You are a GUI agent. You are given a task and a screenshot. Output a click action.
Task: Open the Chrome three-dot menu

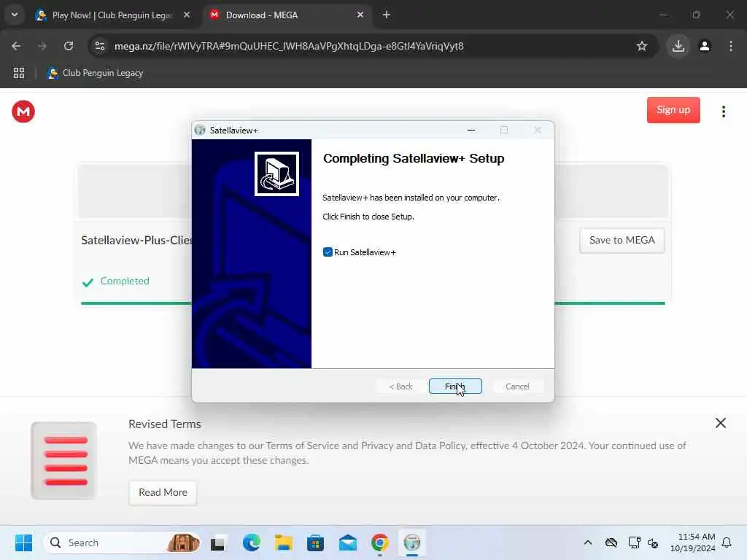click(731, 46)
